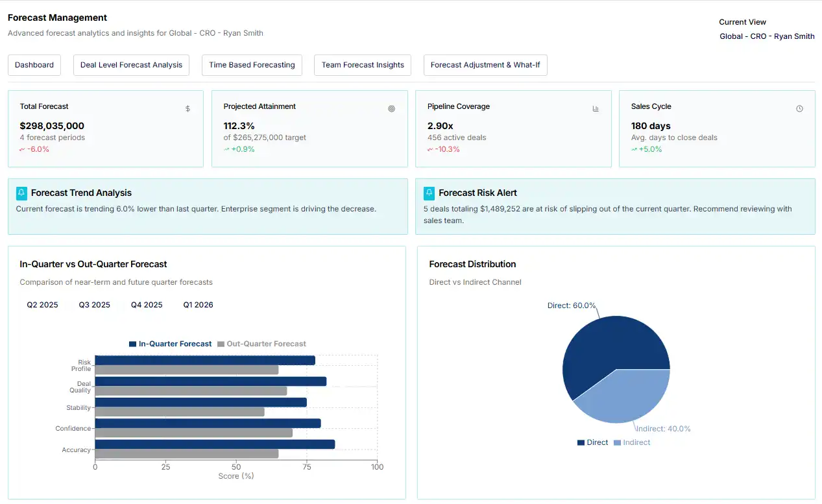Open the Current View selector showing Global - CRO

[x=767, y=36]
